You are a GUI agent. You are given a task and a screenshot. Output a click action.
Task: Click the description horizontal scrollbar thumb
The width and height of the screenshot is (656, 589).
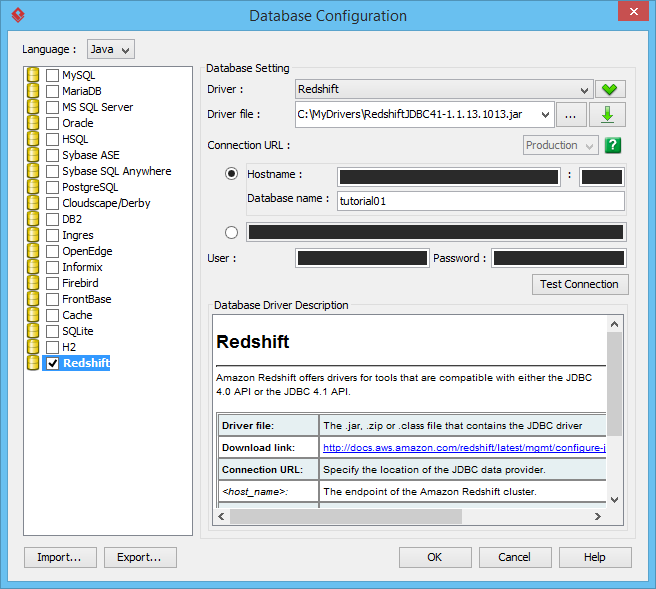pyautogui.click(x=346, y=517)
